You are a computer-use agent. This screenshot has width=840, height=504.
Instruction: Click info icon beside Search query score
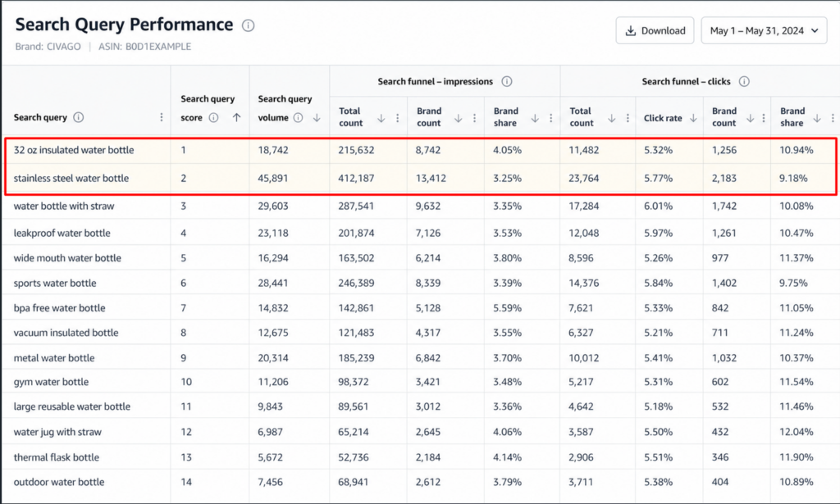click(x=213, y=117)
